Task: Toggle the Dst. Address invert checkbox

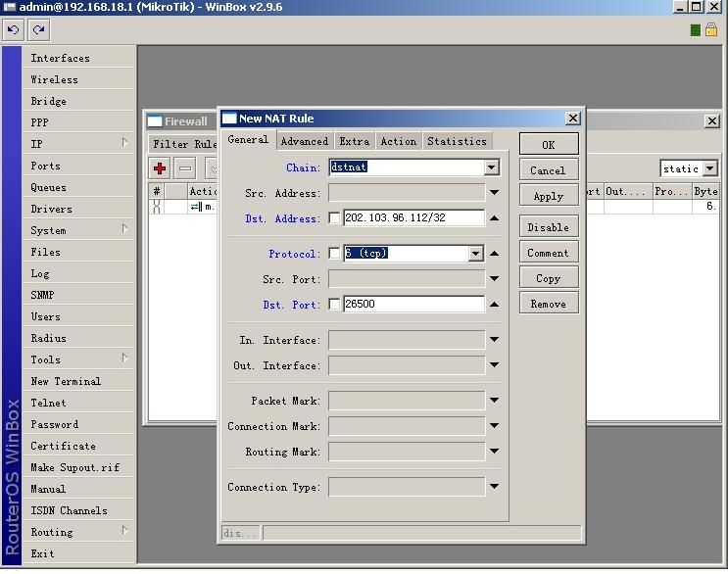Action: (334, 218)
